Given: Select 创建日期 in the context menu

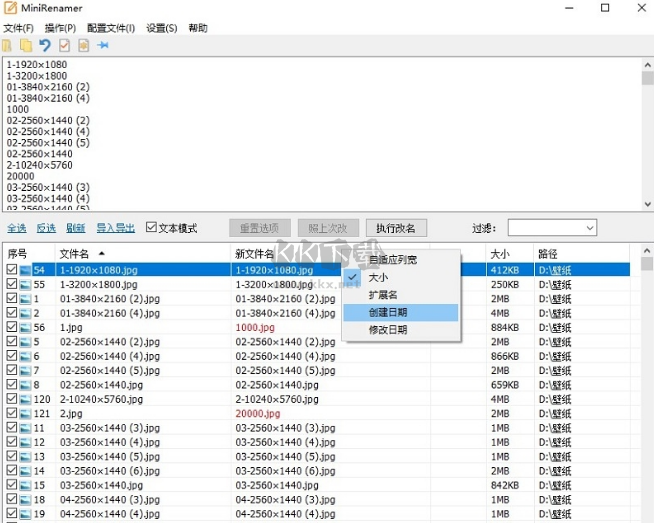Looking at the screenshot, I should point(388,312).
